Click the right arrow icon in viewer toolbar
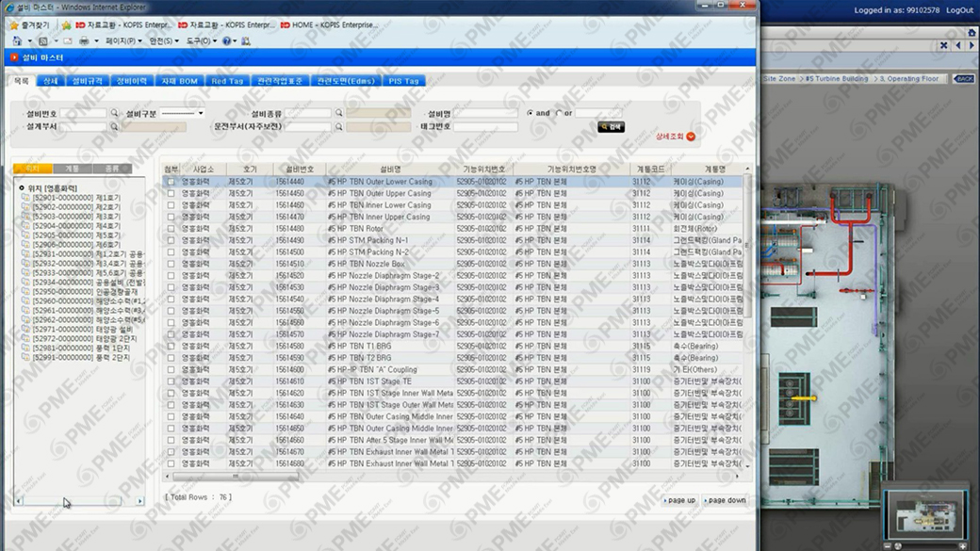The height and width of the screenshot is (551, 980). [x=972, y=45]
